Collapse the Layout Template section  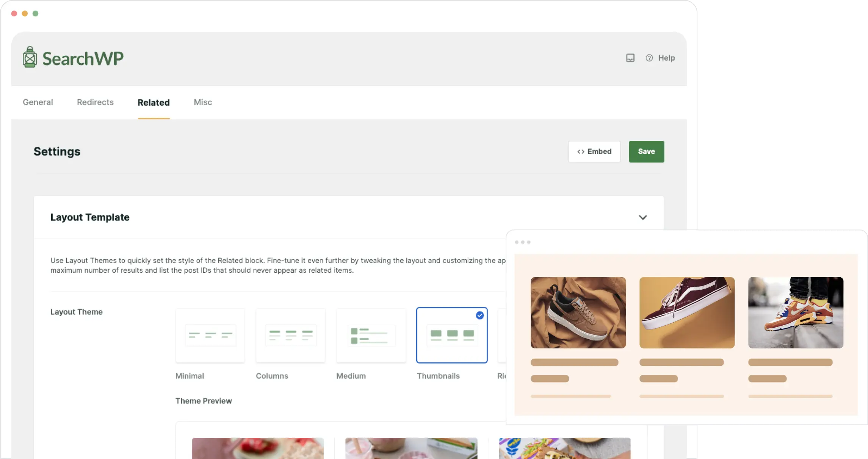(643, 217)
